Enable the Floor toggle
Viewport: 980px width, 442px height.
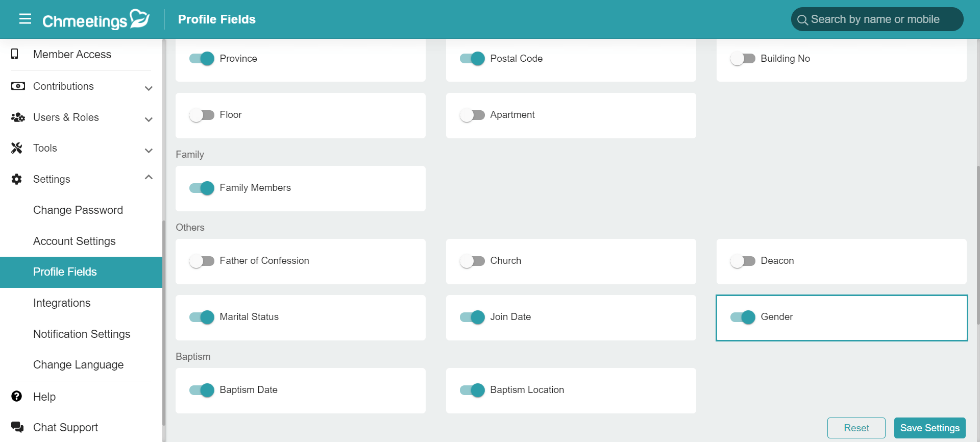tap(202, 115)
